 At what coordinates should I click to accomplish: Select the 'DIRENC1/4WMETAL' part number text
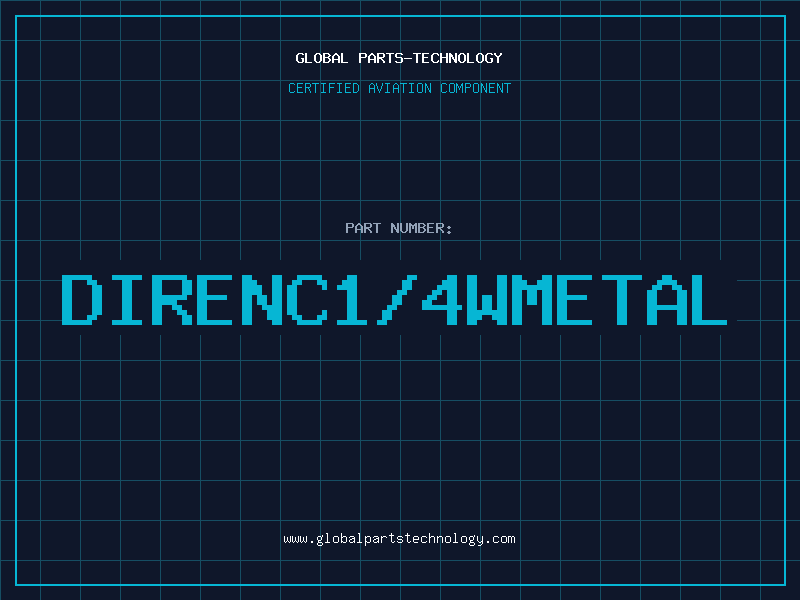[x=394, y=299]
